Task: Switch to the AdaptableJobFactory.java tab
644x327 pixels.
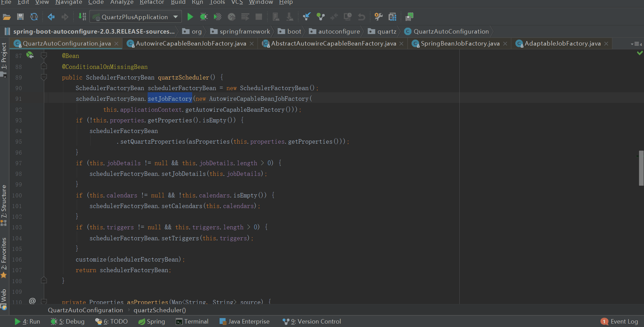Action: (562, 44)
